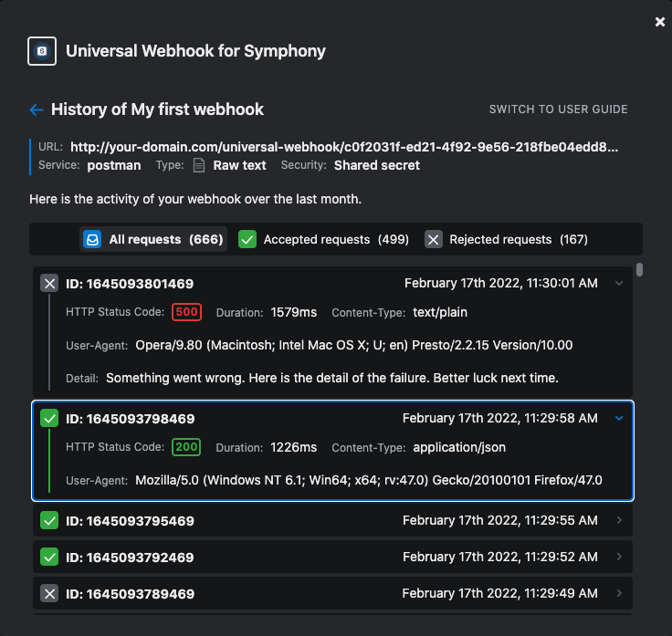Click the Symphony app logo icon
This screenshot has width=672, height=636.
coord(42,51)
